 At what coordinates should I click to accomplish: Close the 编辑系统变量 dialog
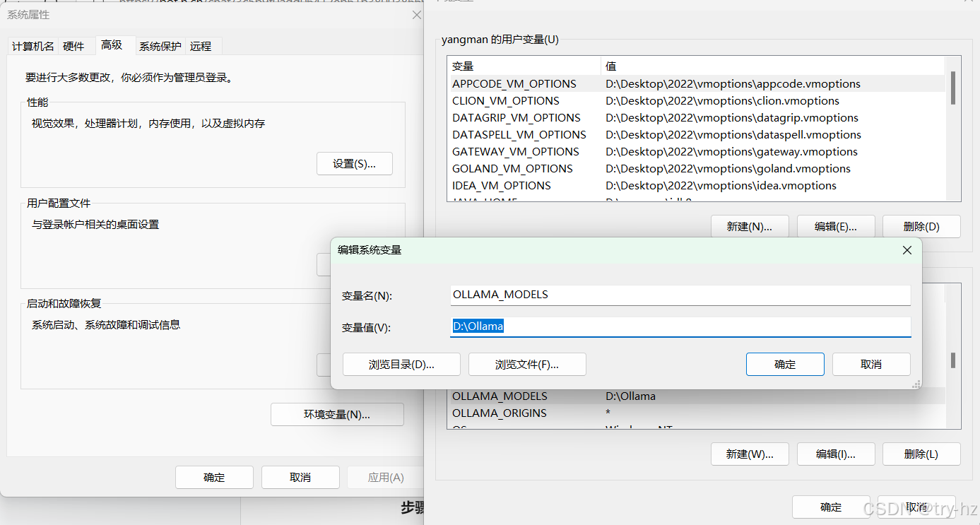coord(907,250)
